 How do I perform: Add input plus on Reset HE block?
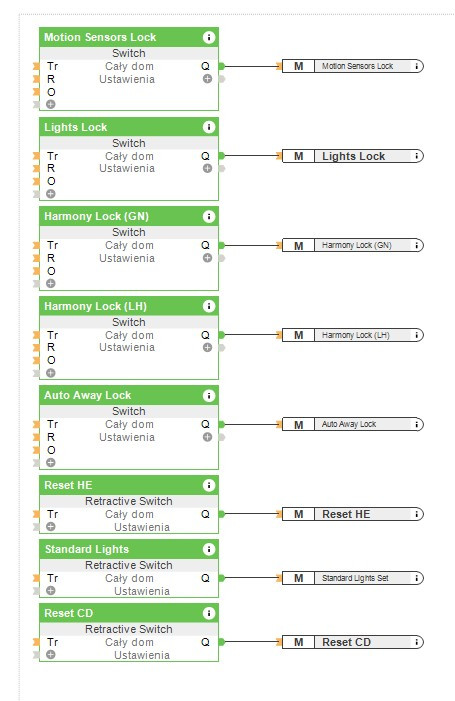click(x=51, y=527)
